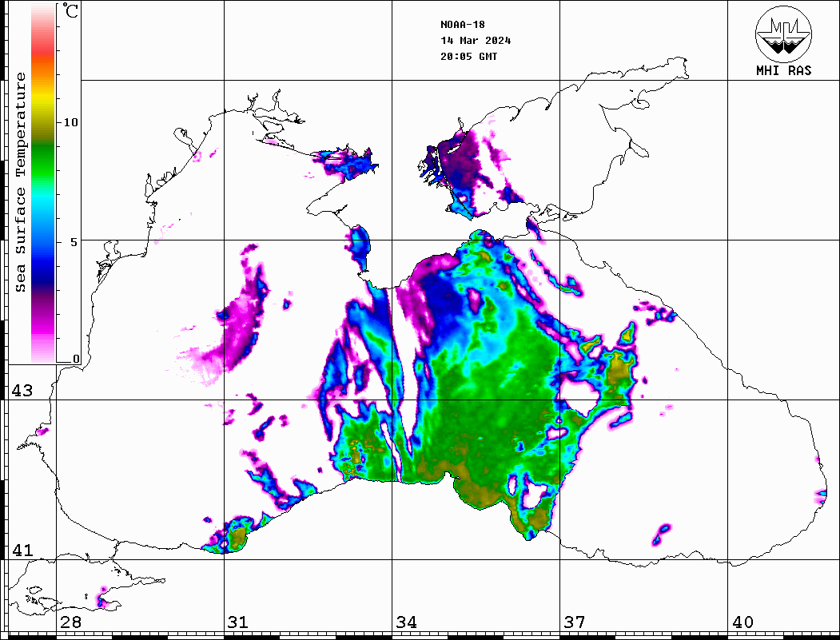Image resolution: width=840 pixels, height=640 pixels.
Task: Click the longitude label '34'
Action: pos(406,622)
